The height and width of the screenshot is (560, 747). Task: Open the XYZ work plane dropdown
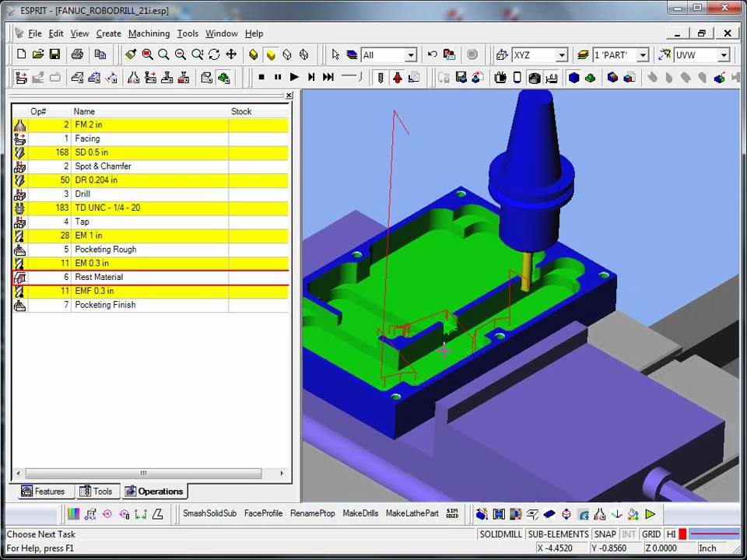coord(561,55)
